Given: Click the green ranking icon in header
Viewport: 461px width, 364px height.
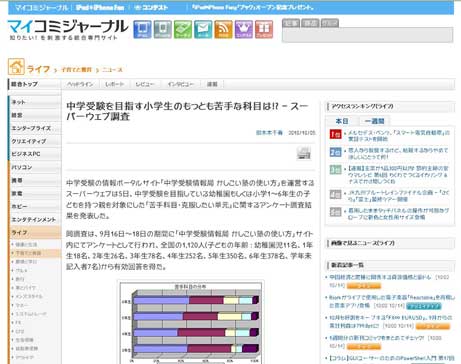Looking at the screenshot, I should click(183, 29).
